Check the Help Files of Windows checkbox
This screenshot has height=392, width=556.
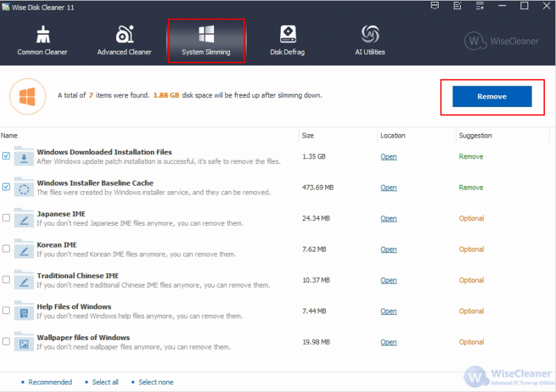point(6,310)
